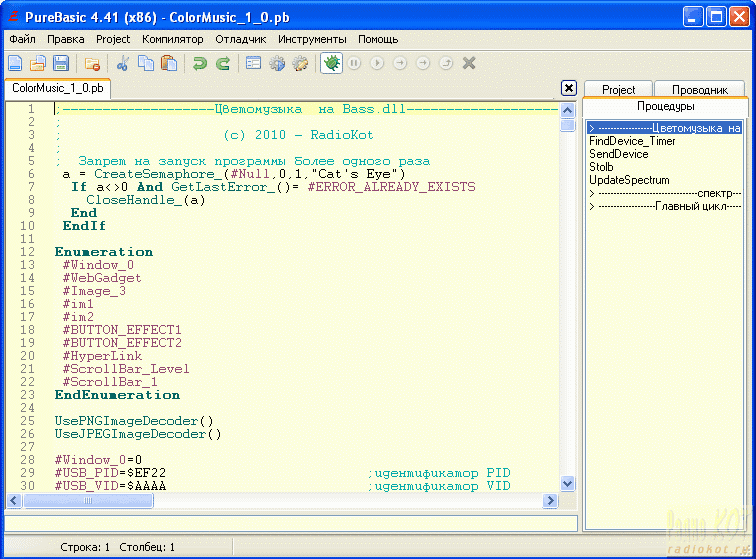Paste from clipboard with the Paste icon
The image size is (756, 559).
tap(169, 63)
